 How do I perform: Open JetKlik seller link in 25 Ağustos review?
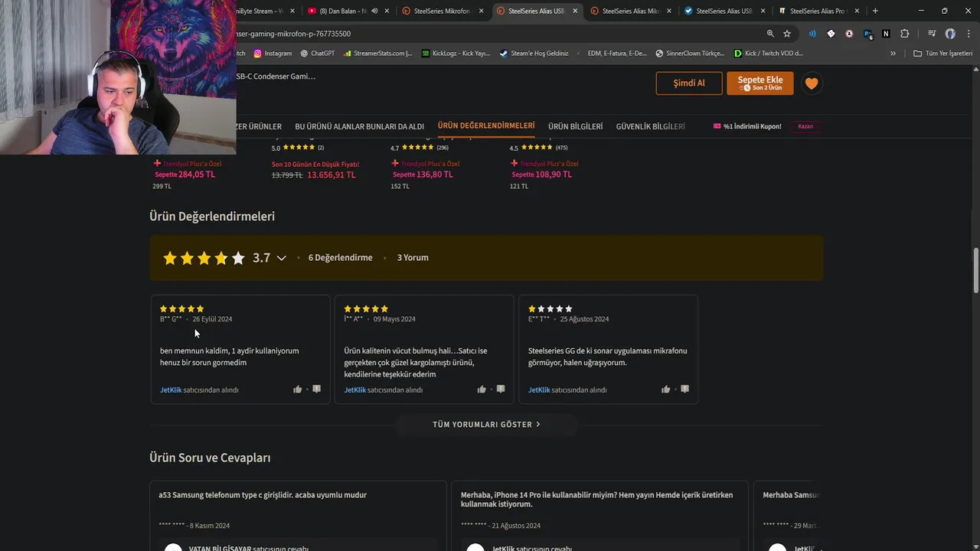[x=539, y=390]
